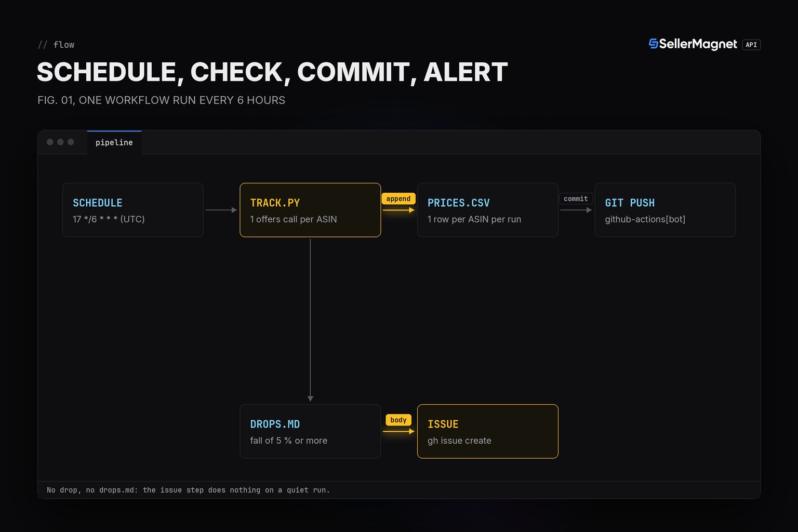Open the GIT PUSH node card
798x532 pixels.
tap(665, 210)
